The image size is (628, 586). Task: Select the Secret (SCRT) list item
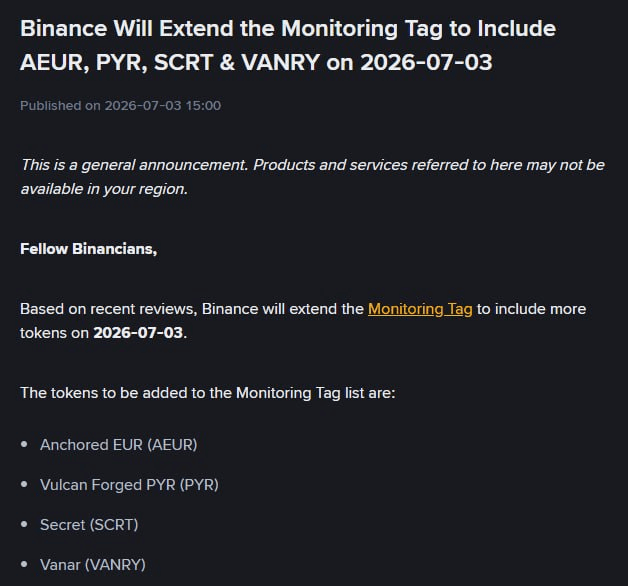pyautogui.click(x=89, y=525)
